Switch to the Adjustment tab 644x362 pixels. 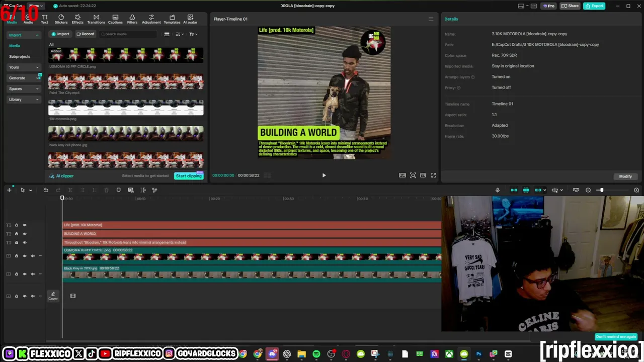point(151,19)
